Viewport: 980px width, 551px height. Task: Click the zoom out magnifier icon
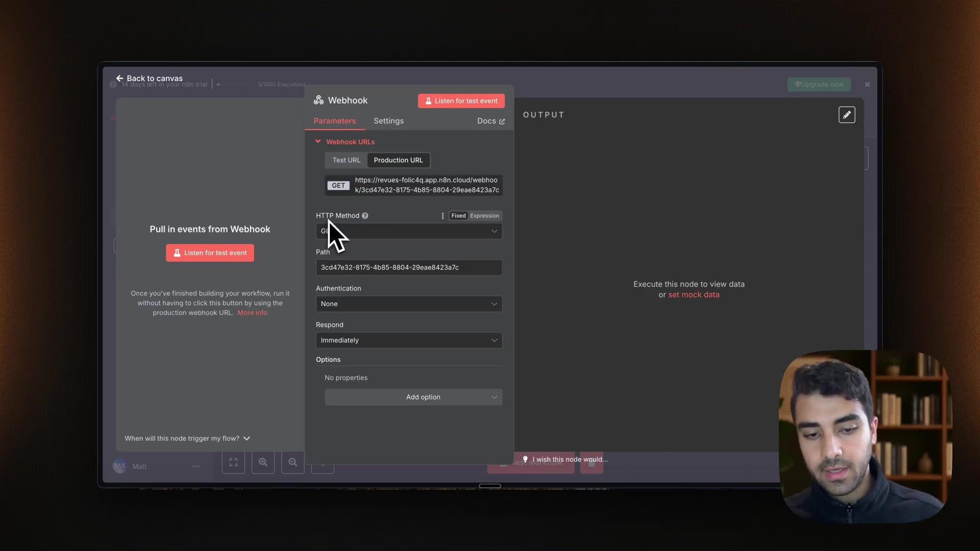[292, 462]
